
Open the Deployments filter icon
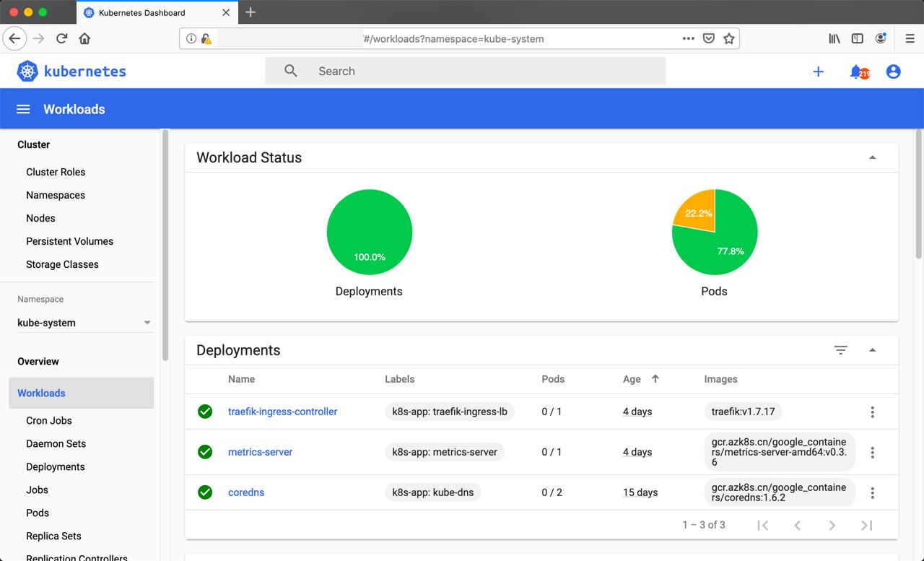pos(840,349)
